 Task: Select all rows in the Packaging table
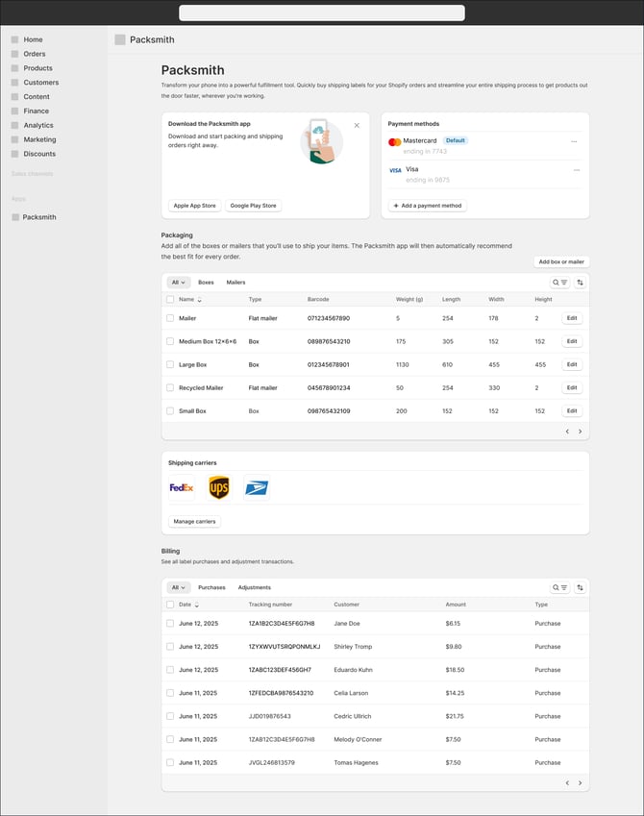pyautogui.click(x=170, y=299)
